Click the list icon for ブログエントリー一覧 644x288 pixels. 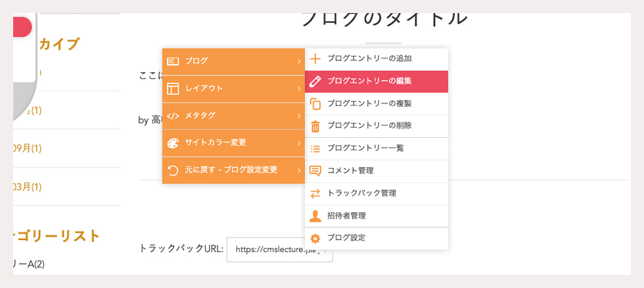(x=315, y=148)
